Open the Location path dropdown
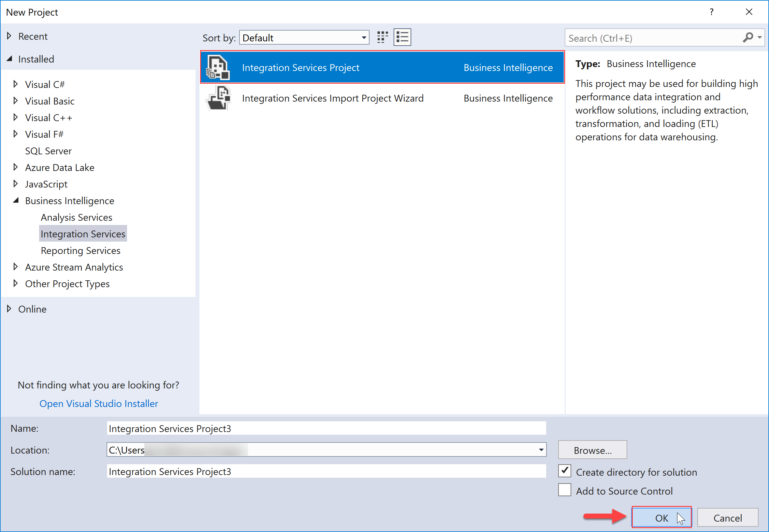Screen dimensions: 769x532 click(x=541, y=450)
